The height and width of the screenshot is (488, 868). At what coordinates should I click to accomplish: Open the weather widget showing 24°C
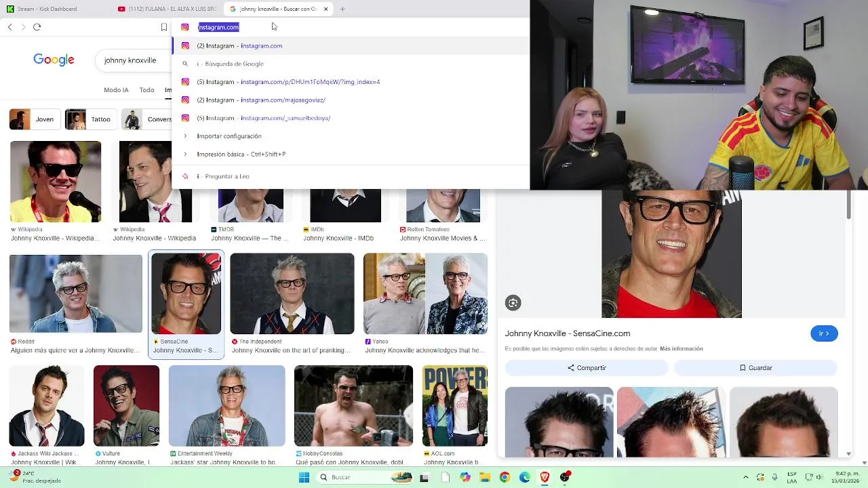coord(34,477)
